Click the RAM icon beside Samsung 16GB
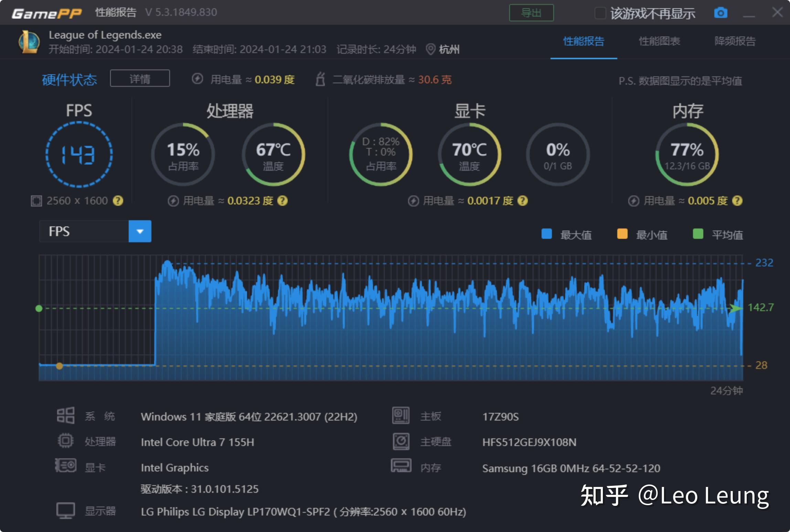The image size is (790, 532). click(401, 466)
